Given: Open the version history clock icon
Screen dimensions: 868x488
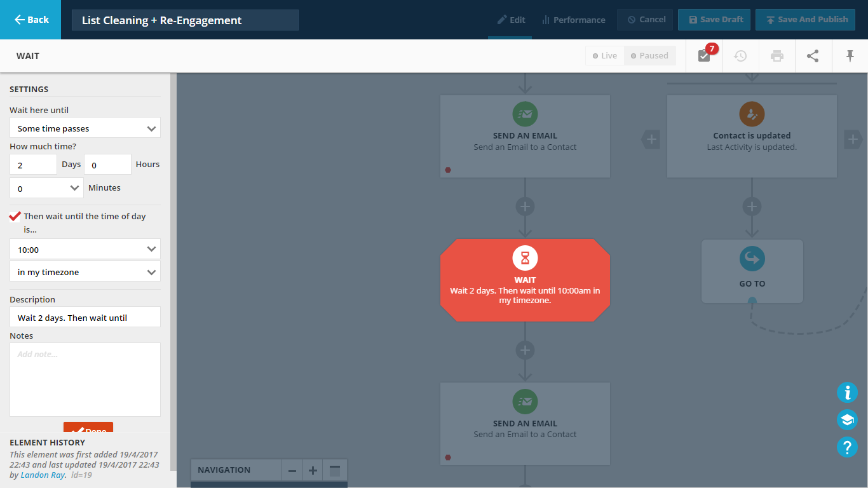Looking at the screenshot, I should tap(740, 56).
